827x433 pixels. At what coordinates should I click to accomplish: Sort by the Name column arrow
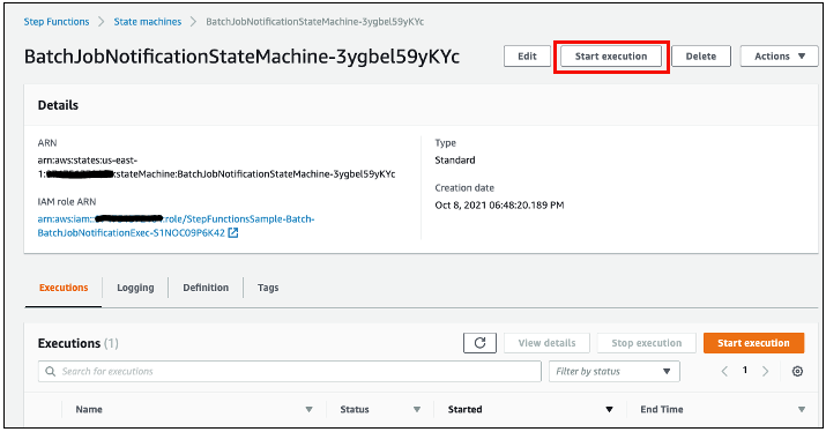(x=309, y=409)
